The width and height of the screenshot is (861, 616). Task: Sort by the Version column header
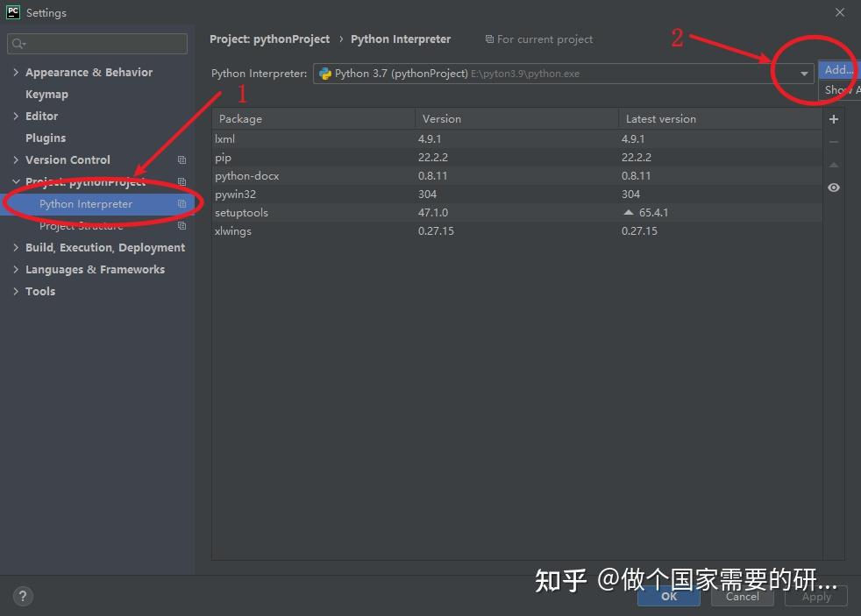click(516, 118)
